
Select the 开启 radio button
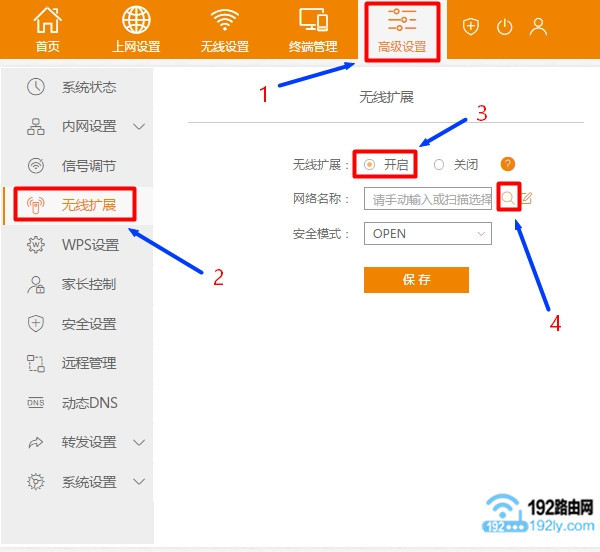point(370,164)
